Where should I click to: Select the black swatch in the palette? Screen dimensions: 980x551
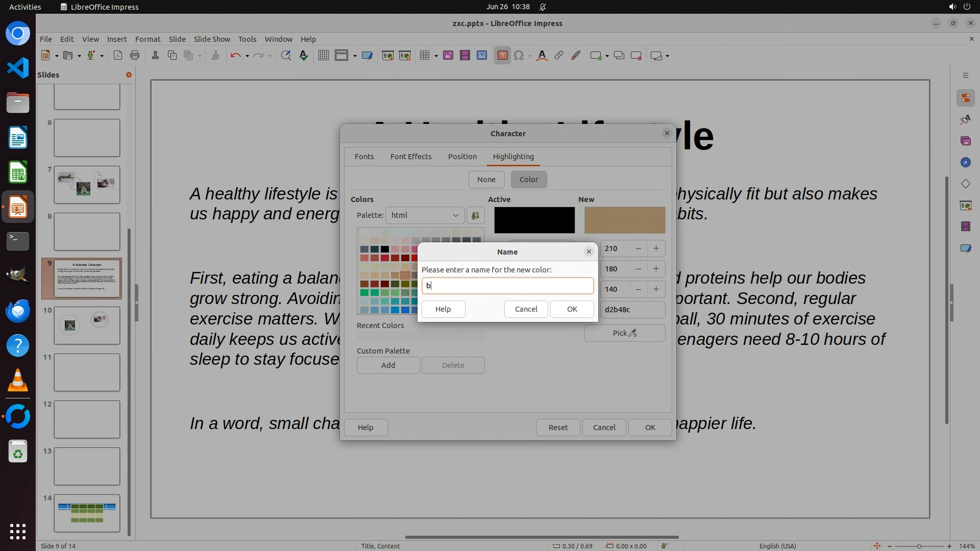pyautogui.click(x=385, y=249)
